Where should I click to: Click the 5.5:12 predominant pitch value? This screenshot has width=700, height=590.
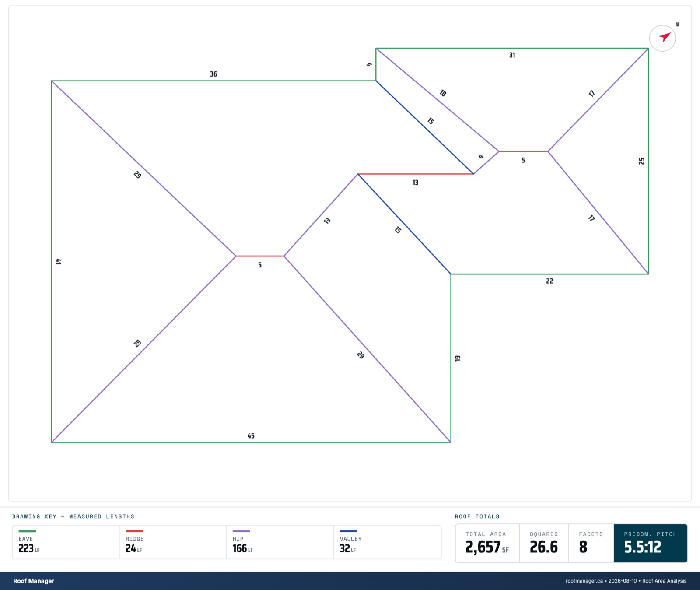[642, 547]
